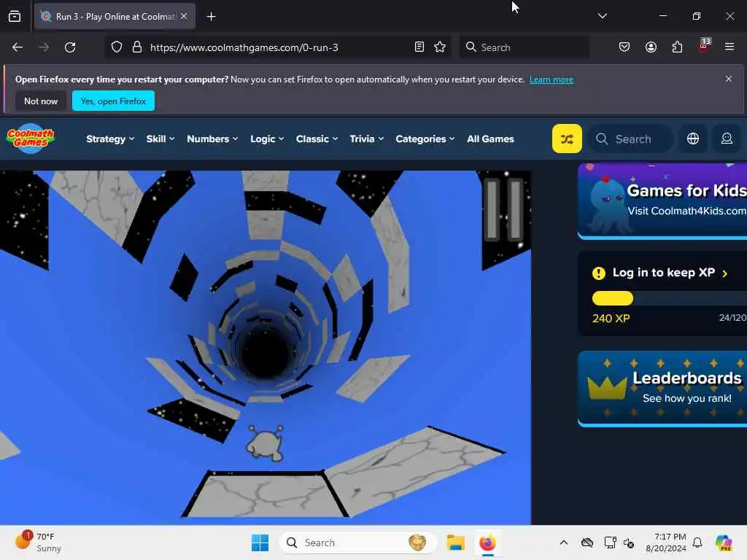
Task: Pause the Run 3 game
Action: coord(503,209)
